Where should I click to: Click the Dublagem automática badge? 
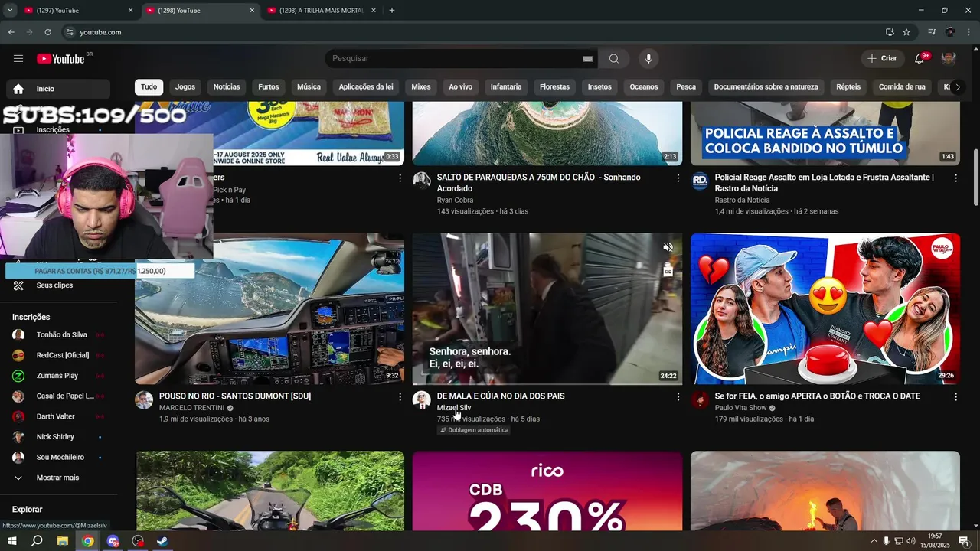coord(474,430)
